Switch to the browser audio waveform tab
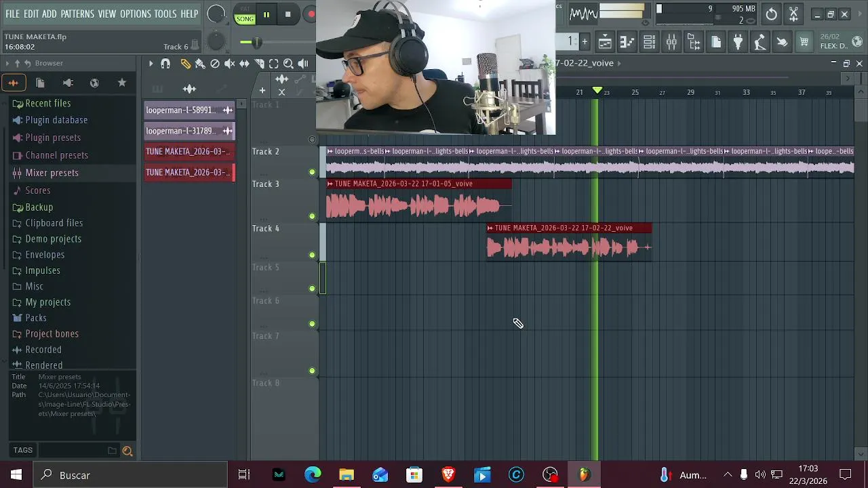The width and height of the screenshot is (868, 488). pos(14,83)
